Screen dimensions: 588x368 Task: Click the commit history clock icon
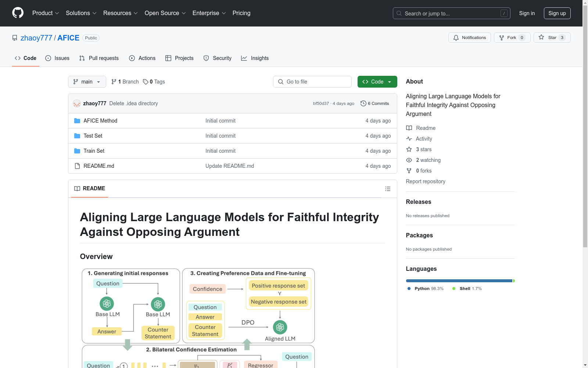363,103
